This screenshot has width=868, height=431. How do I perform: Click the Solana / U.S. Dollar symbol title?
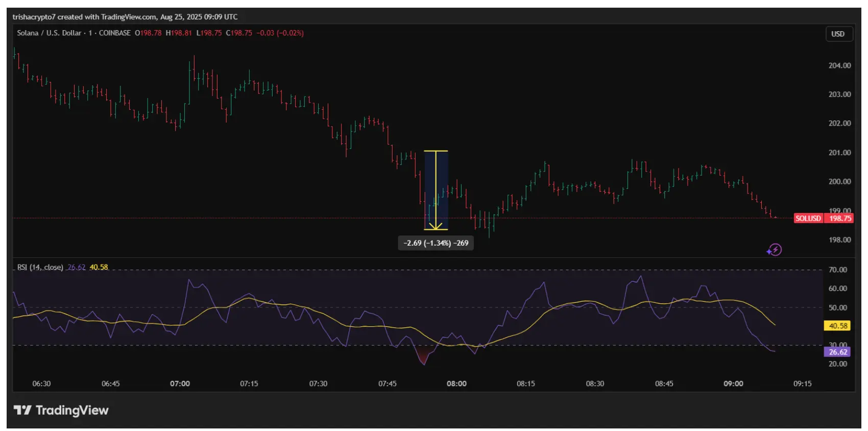point(49,33)
